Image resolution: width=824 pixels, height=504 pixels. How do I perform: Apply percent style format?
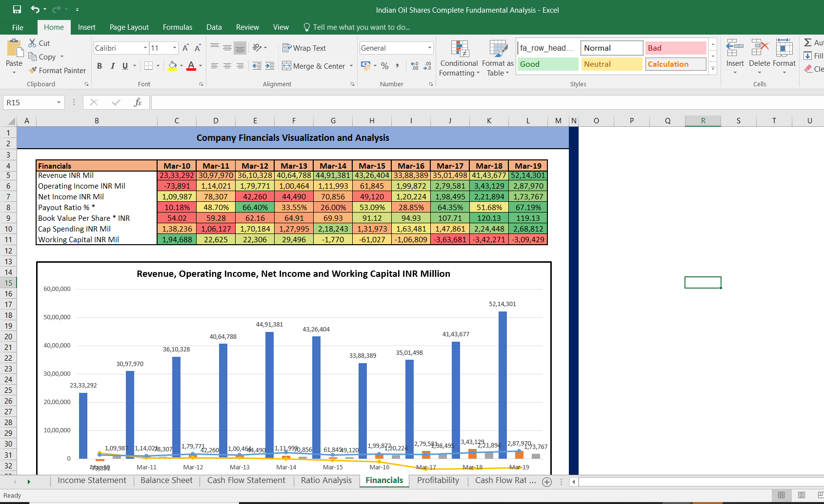[x=385, y=65]
